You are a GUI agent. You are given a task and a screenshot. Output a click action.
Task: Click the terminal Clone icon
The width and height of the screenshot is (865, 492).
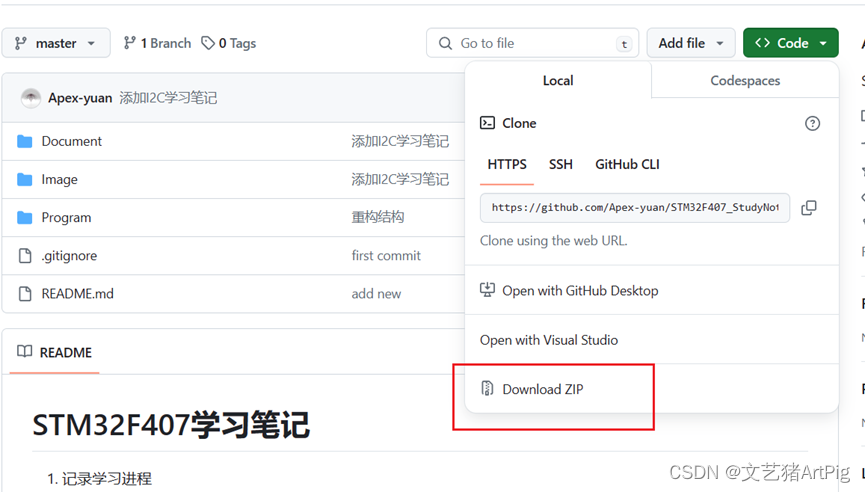click(x=487, y=122)
